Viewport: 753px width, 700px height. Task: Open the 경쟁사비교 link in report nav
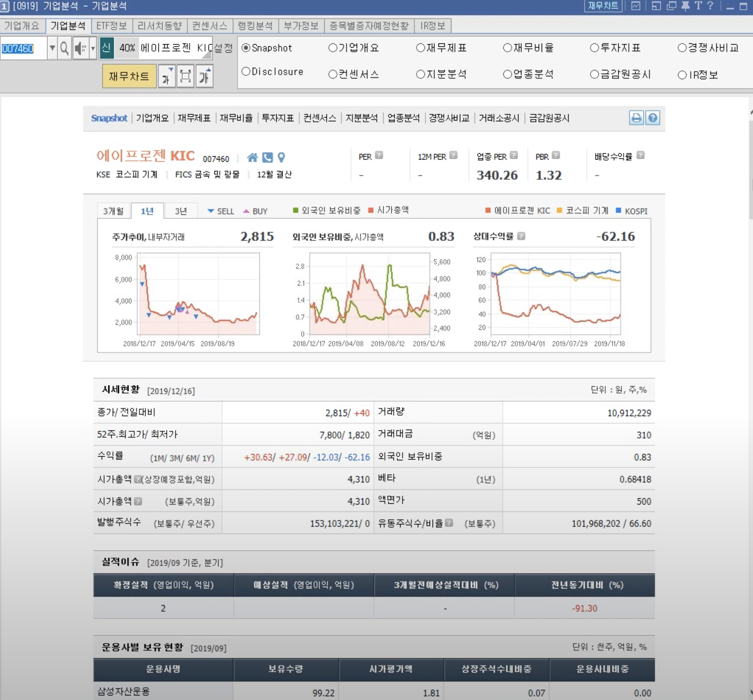coord(449,118)
